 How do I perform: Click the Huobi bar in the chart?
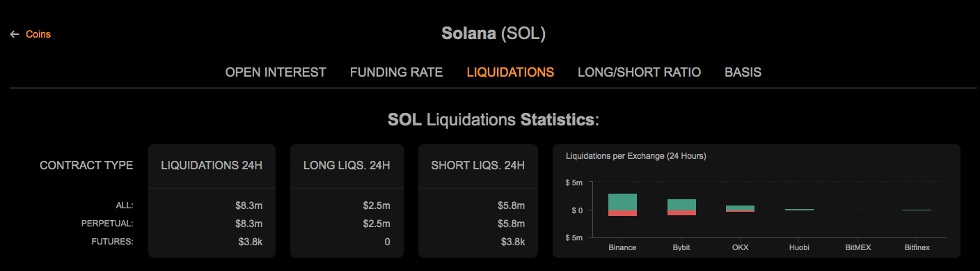click(799, 209)
